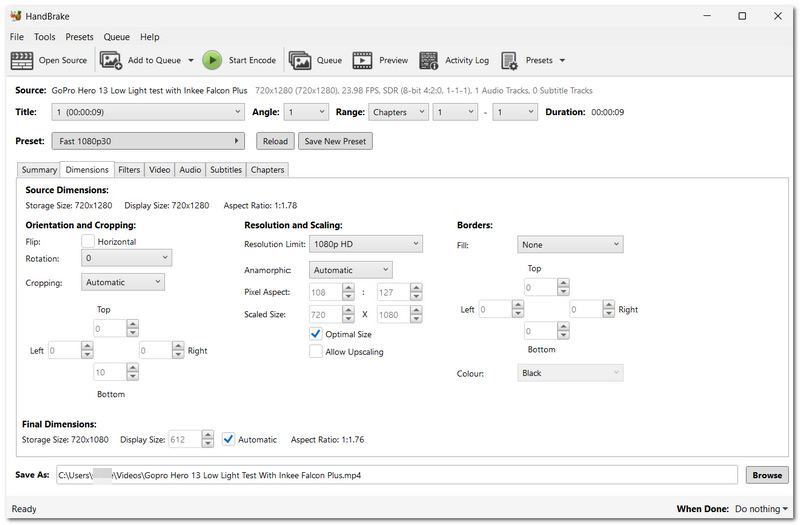This screenshot has height=525, width=800.
Task: Click the Browse button
Action: [x=767, y=475]
